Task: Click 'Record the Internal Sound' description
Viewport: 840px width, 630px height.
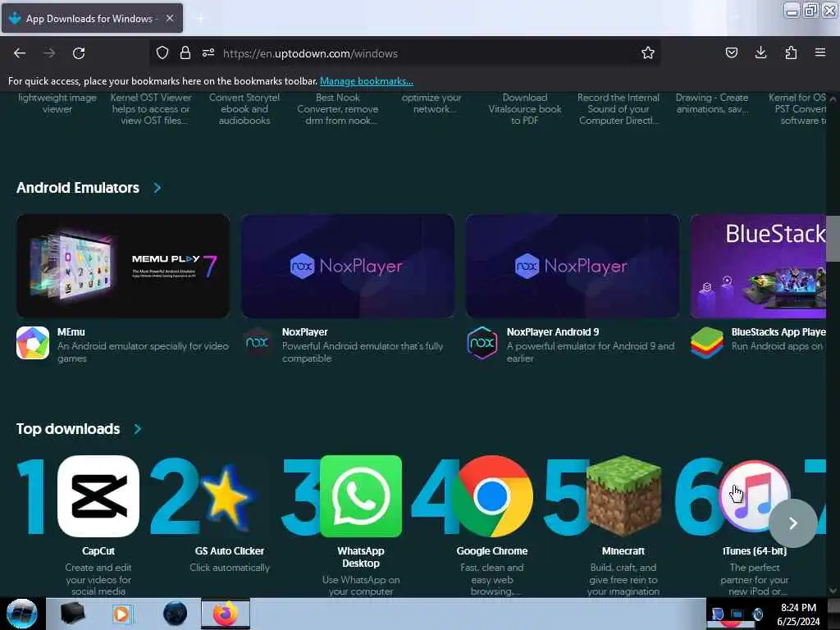Action: pos(619,109)
